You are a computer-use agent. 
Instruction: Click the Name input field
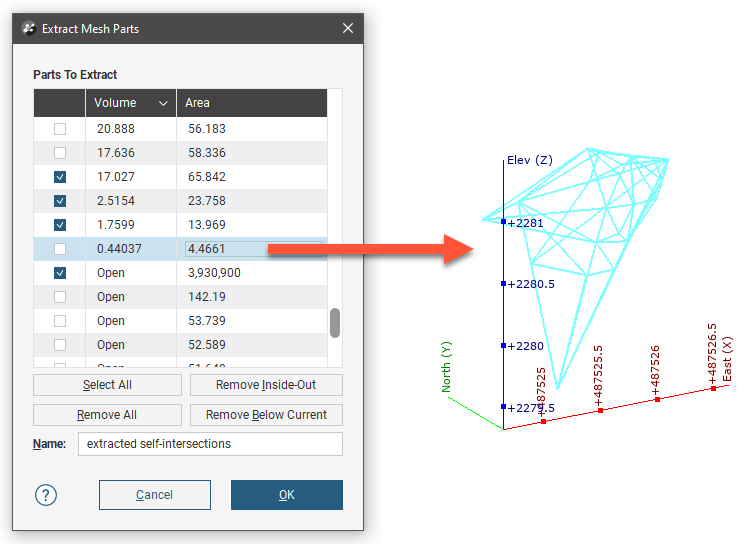210,444
